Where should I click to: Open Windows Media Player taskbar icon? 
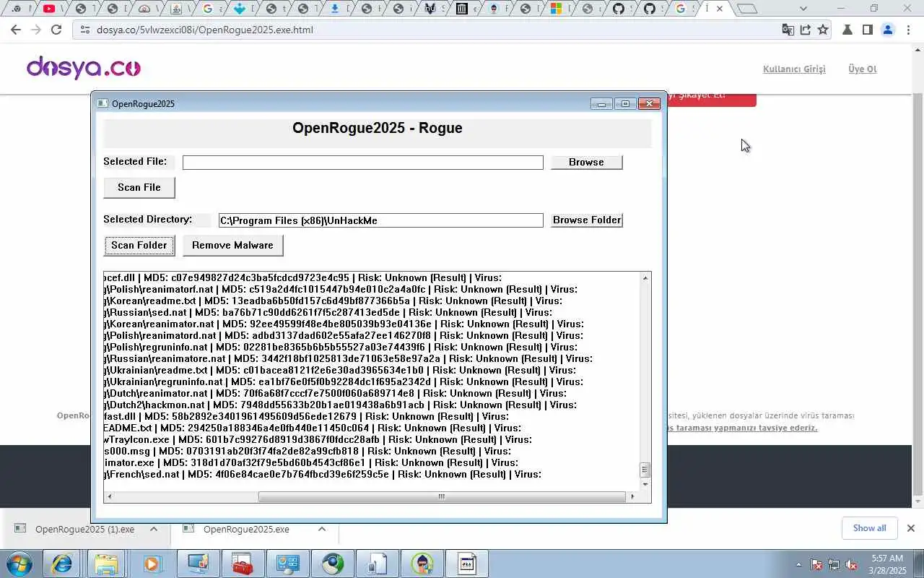[x=151, y=564]
